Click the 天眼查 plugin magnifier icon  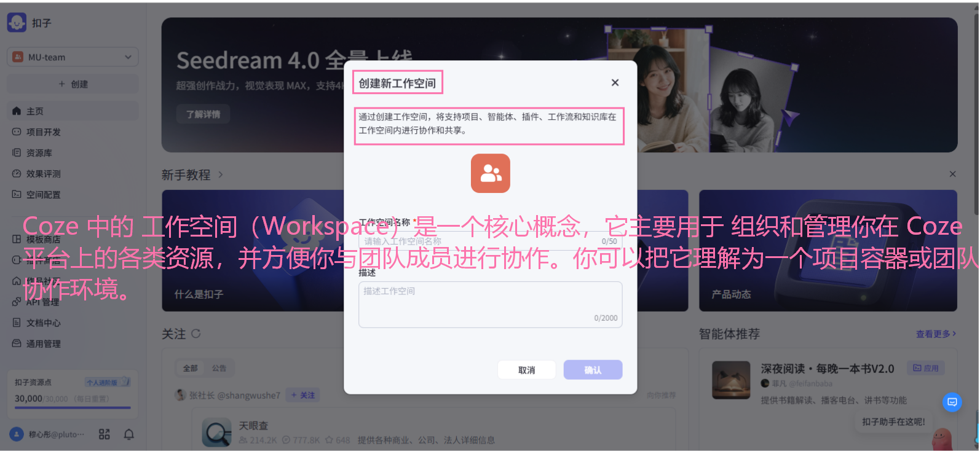click(216, 433)
